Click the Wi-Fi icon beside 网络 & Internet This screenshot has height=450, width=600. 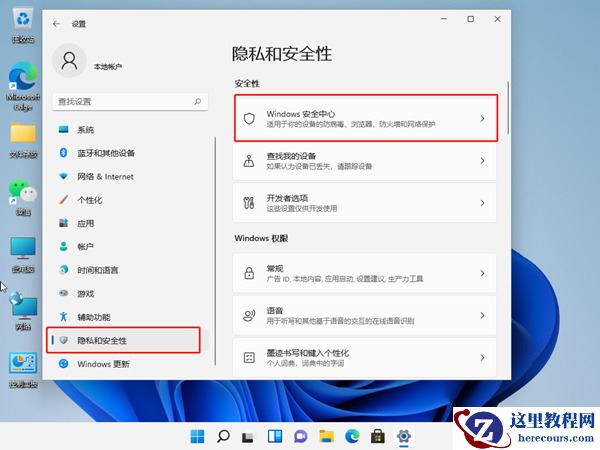point(64,176)
